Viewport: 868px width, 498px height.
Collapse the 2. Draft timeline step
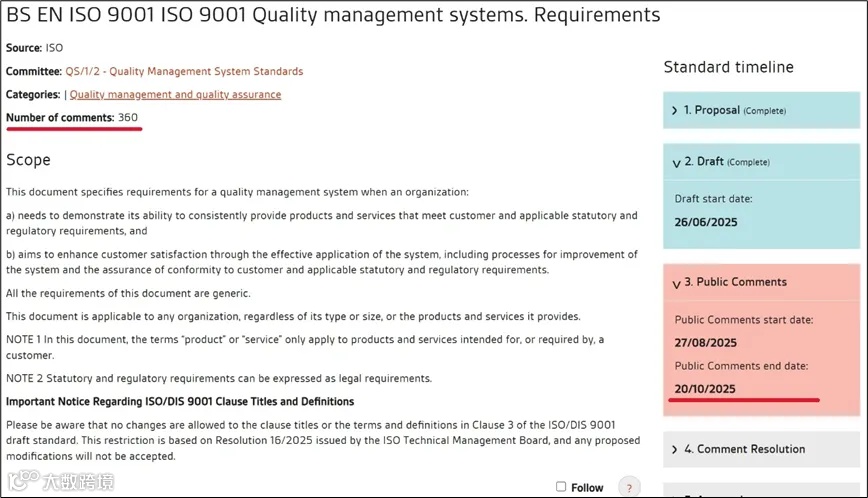pyautogui.click(x=761, y=162)
